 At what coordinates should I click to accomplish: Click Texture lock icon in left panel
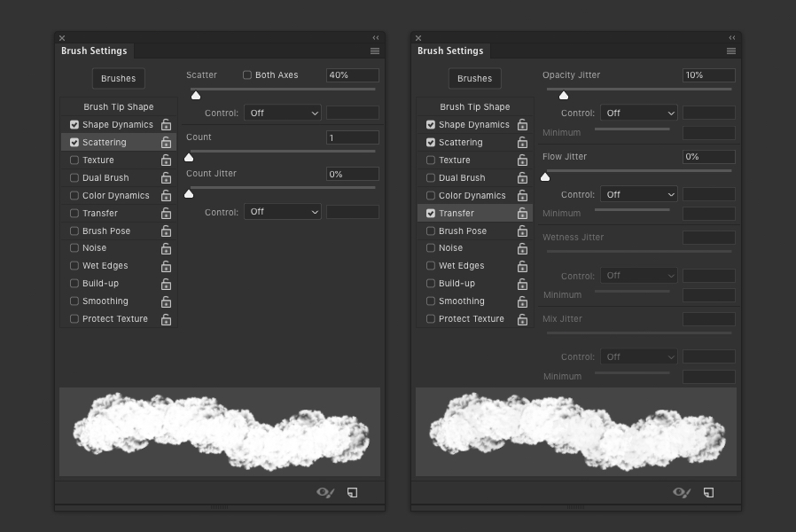click(166, 160)
